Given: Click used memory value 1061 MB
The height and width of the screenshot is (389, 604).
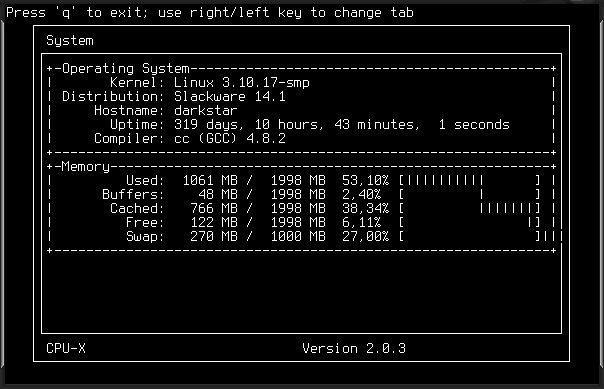Looking at the screenshot, I should point(210,180).
